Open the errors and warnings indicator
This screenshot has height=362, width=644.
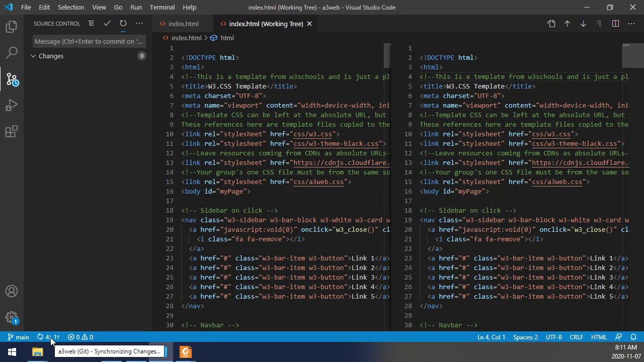point(80,337)
